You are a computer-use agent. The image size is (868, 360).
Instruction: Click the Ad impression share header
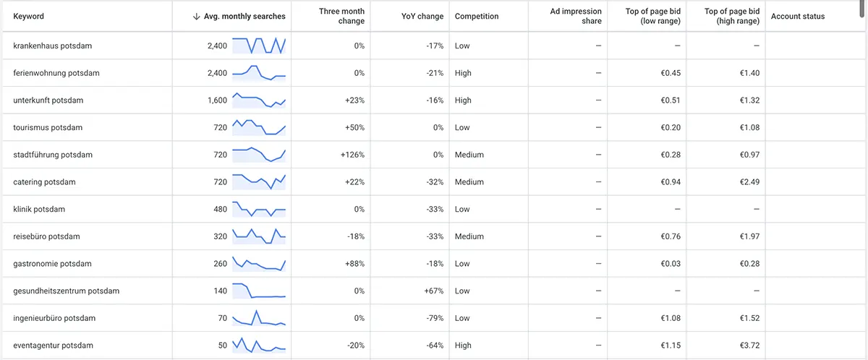point(576,16)
